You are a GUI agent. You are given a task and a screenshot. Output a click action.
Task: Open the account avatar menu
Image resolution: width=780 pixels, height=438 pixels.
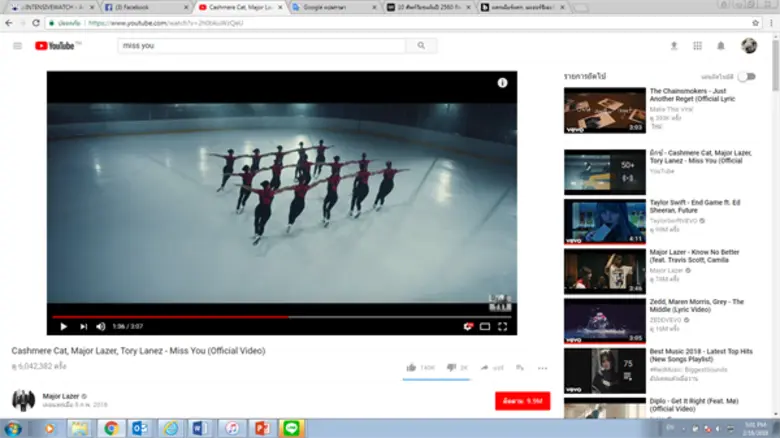point(749,46)
